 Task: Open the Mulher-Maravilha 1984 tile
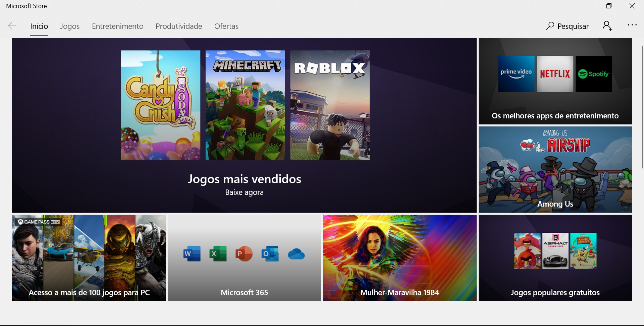[400, 258]
